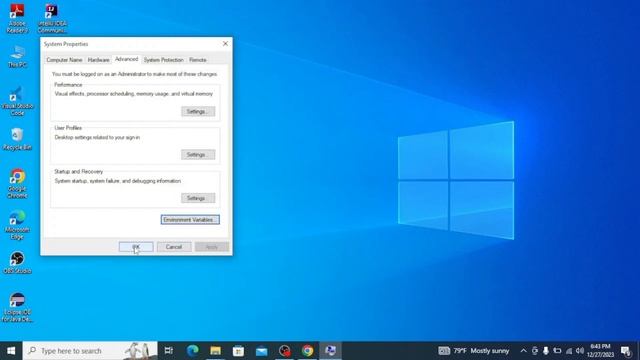Open Google Chrome desktop shortcut
640x360 pixels.
17,183
